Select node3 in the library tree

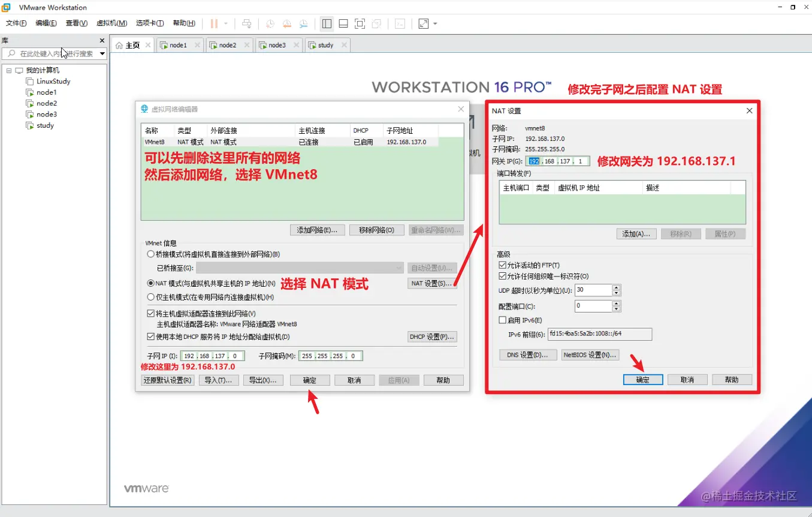[47, 114]
